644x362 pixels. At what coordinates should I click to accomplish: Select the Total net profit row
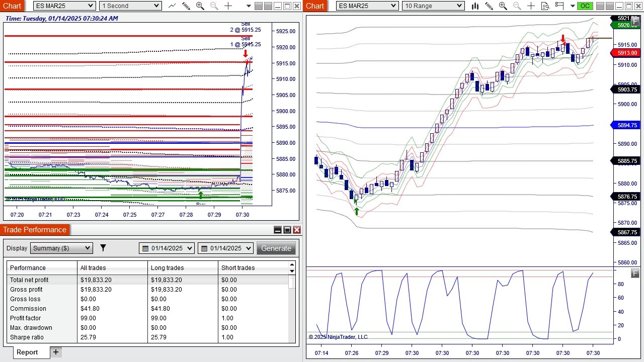point(148,280)
